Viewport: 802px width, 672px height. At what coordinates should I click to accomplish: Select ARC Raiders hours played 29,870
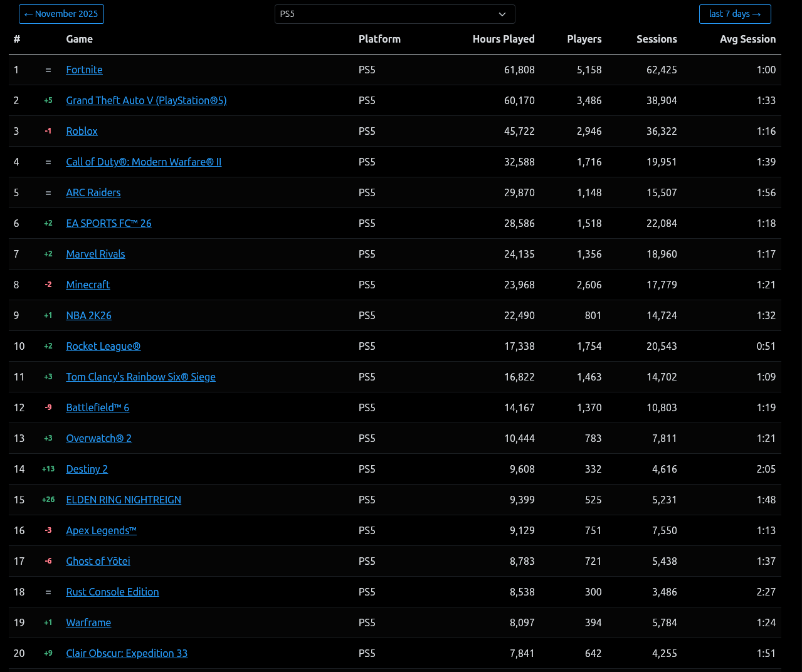tap(519, 192)
